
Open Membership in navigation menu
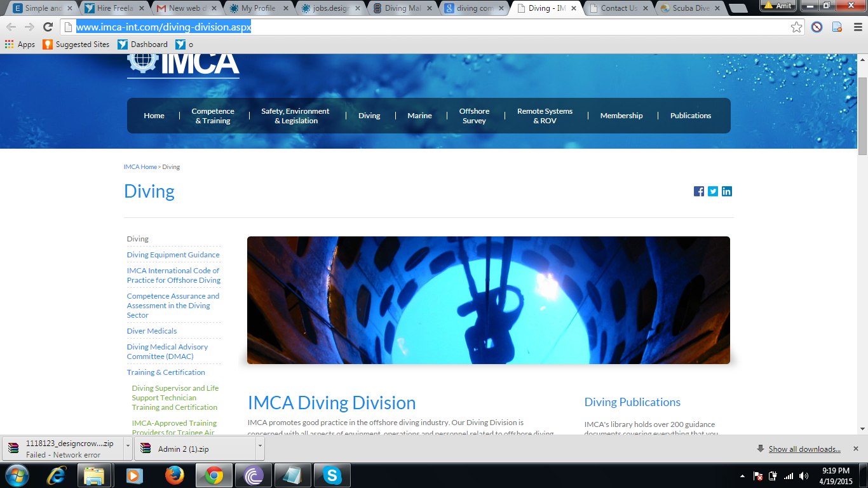(x=621, y=116)
